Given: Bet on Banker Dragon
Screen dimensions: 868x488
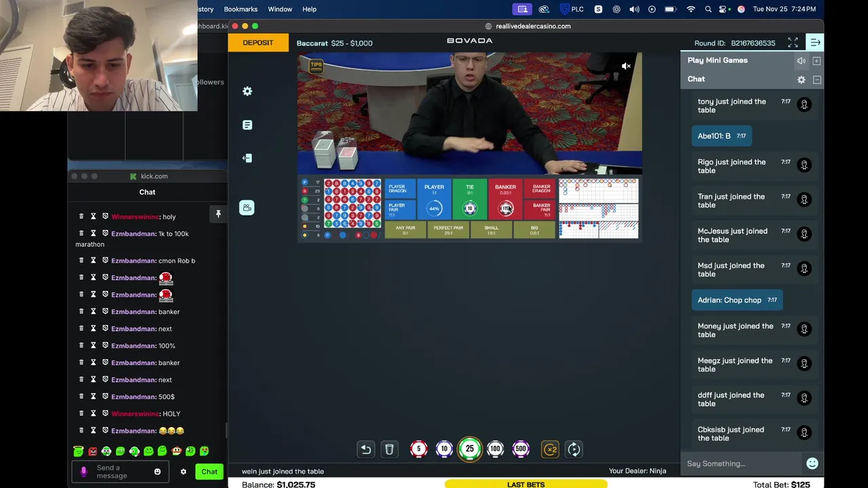Looking at the screenshot, I should [x=540, y=189].
